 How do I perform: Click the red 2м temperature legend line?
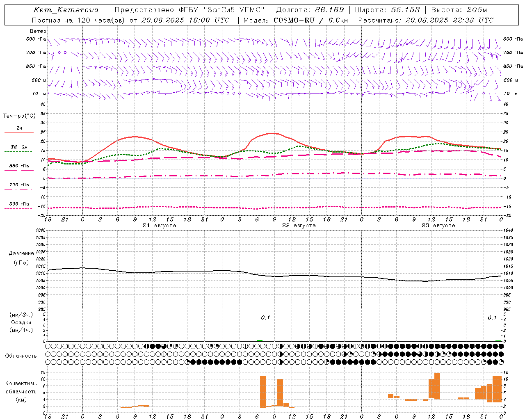click(x=19, y=132)
